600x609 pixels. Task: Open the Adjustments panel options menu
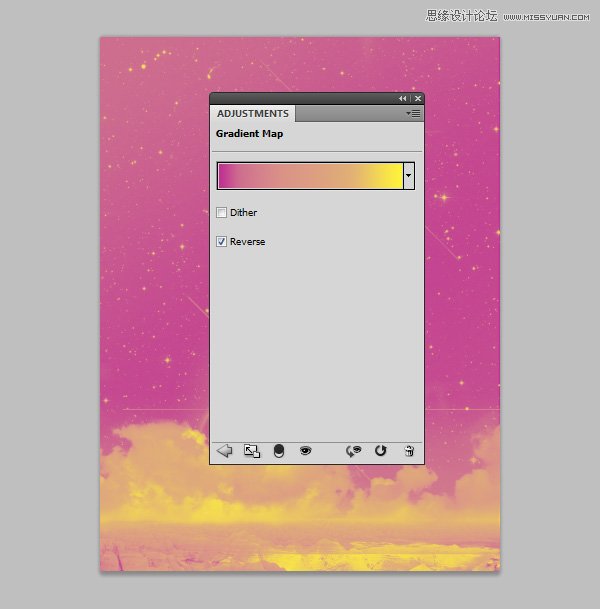click(x=413, y=113)
